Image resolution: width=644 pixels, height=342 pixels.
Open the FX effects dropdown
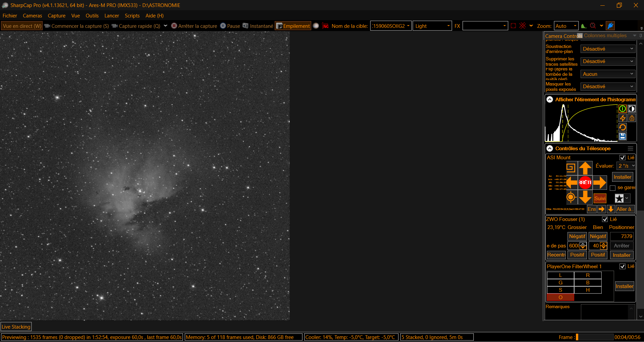[x=485, y=26]
